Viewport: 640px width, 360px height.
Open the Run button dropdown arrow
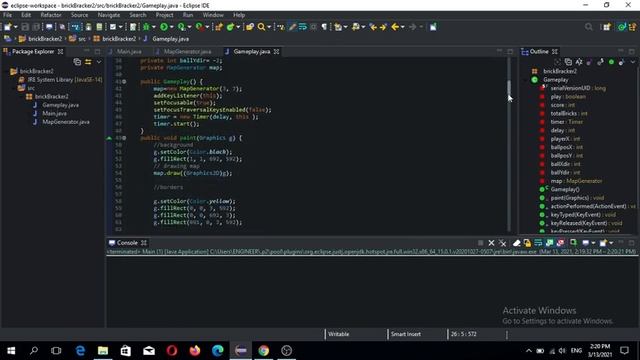[x=171, y=27]
